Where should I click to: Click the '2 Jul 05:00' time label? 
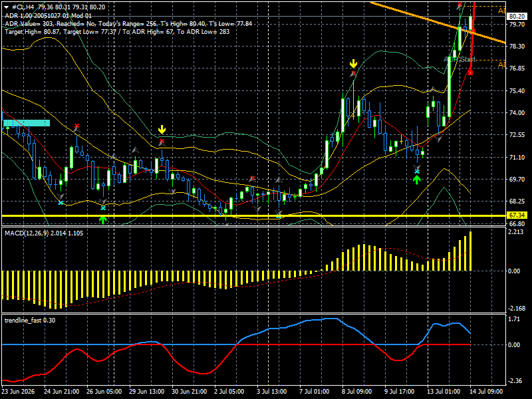tap(229, 392)
